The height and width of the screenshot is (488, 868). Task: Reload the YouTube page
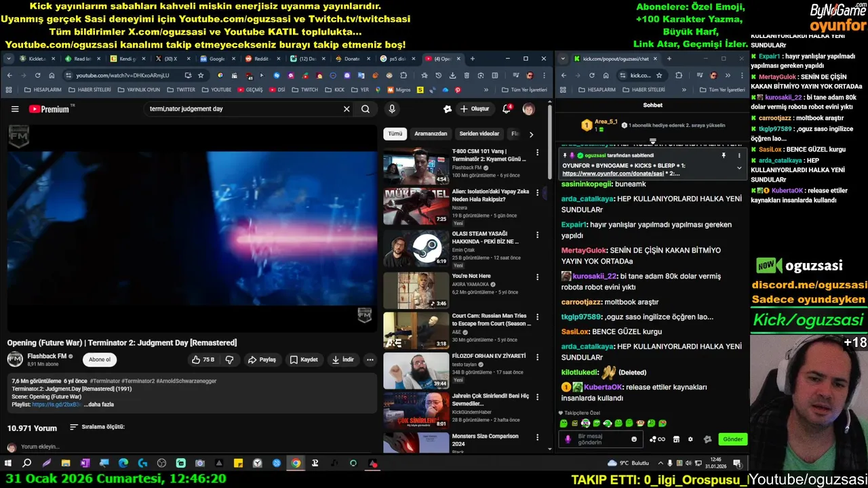point(37,75)
